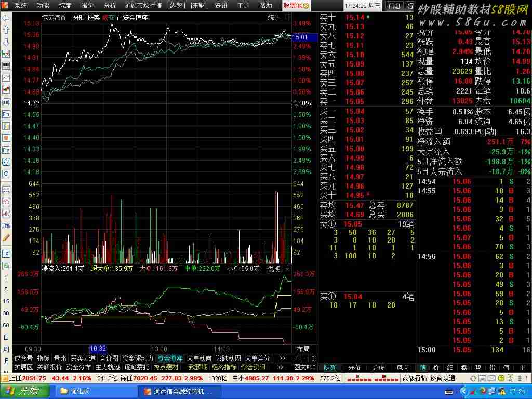The width and height of the screenshot is (532, 399).
Task: Open the 主力轨迹 tab
Action: click(108, 367)
